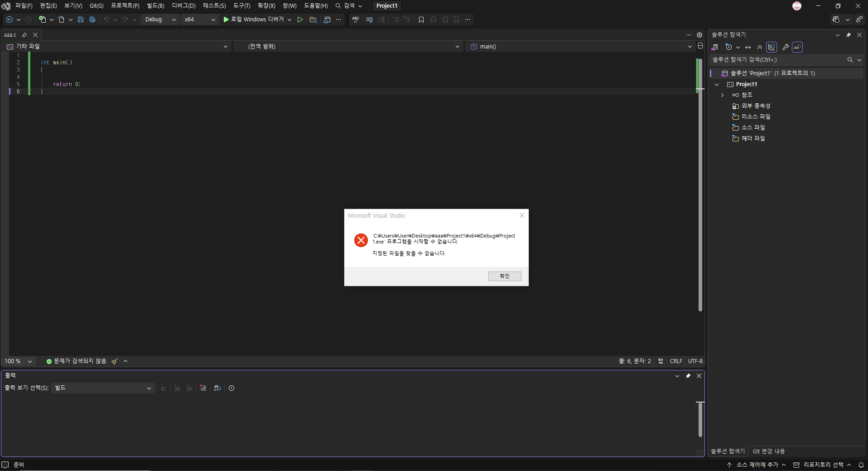Toggle word wrap in Output panel
This screenshot has height=471, width=868.
tap(217, 388)
